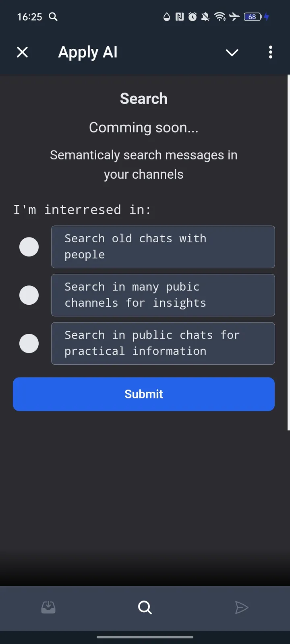Tap the Wi-Fi icon in the status bar
Image resolution: width=290 pixels, height=644 pixels.
(220, 17)
